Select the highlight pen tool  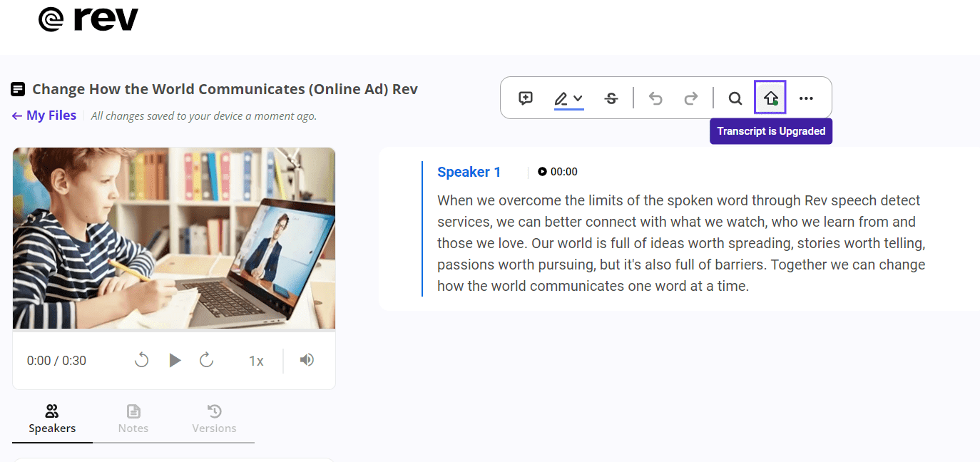pos(561,98)
